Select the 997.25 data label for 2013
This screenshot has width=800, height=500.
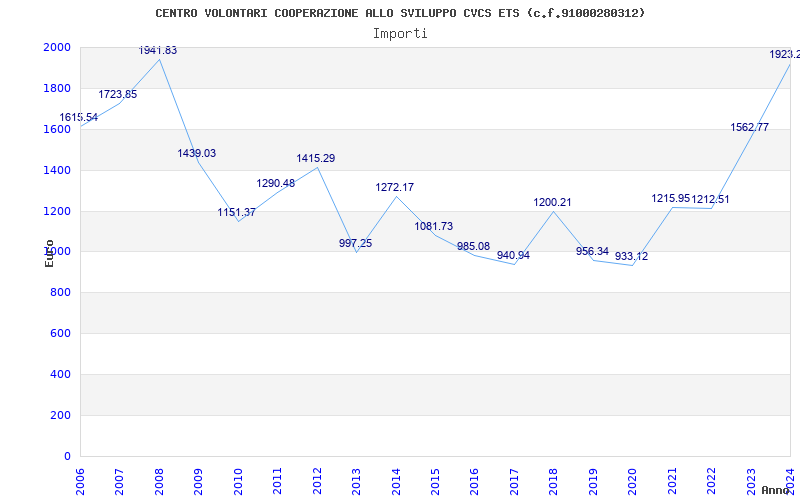click(x=355, y=244)
